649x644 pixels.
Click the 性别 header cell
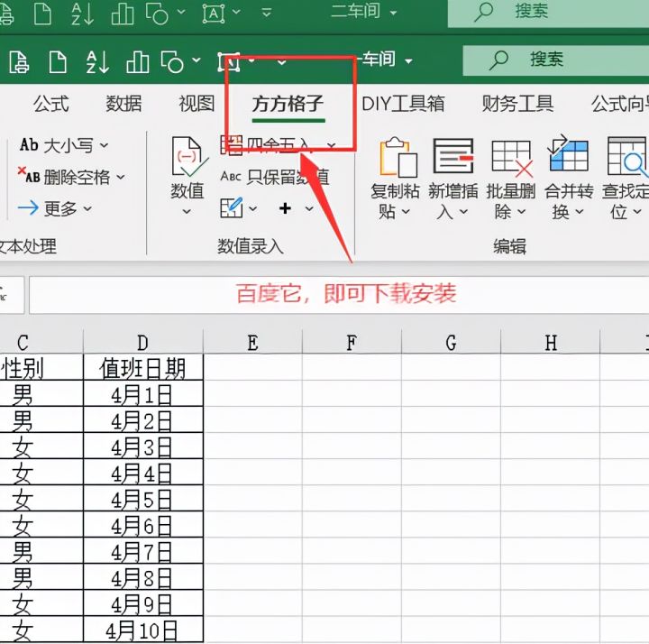click(41, 367)
